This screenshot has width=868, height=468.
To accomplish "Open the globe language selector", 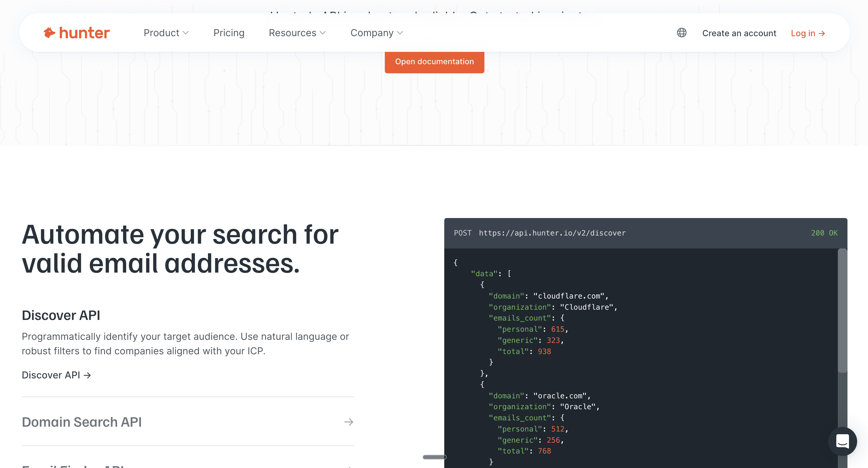I will pyautogui.click(x=681, y=33).
